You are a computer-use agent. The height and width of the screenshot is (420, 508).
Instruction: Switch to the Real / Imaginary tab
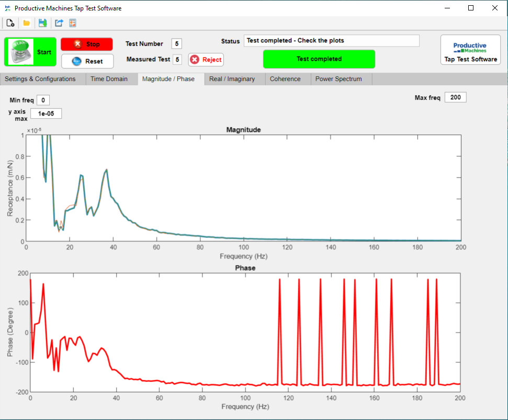point(232,79)
